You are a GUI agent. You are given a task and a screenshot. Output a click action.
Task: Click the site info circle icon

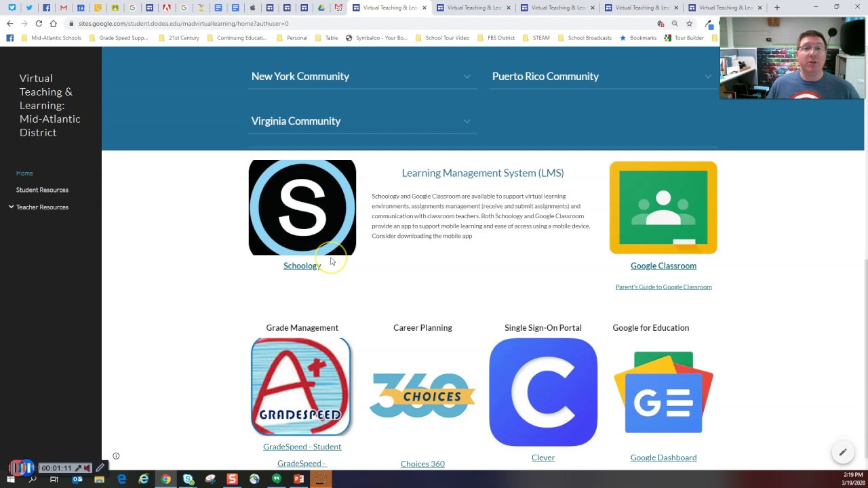pos(116,456)
